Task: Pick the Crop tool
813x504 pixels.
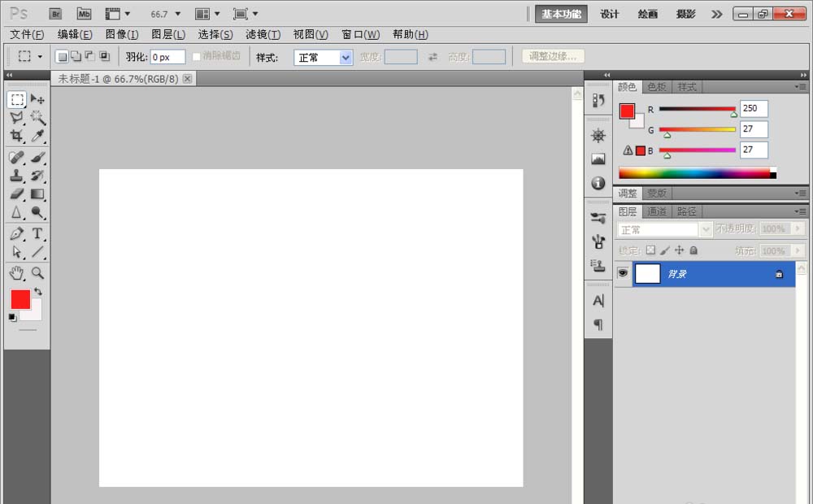Action: tap(16, 137)
